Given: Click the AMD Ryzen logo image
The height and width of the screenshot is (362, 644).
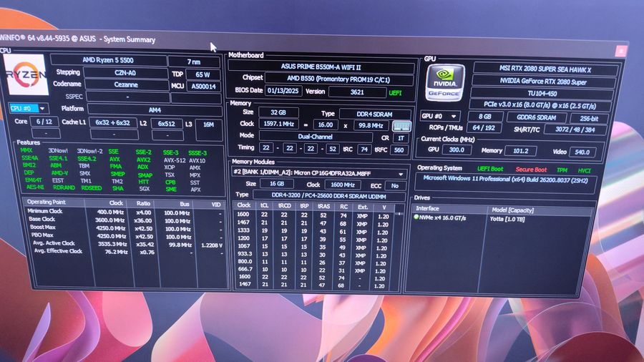Looking at the screenshot, I should [26, 74].
